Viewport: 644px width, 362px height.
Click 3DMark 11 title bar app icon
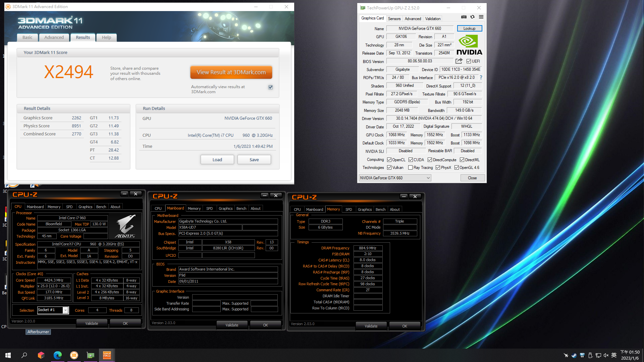coord(8,7)
